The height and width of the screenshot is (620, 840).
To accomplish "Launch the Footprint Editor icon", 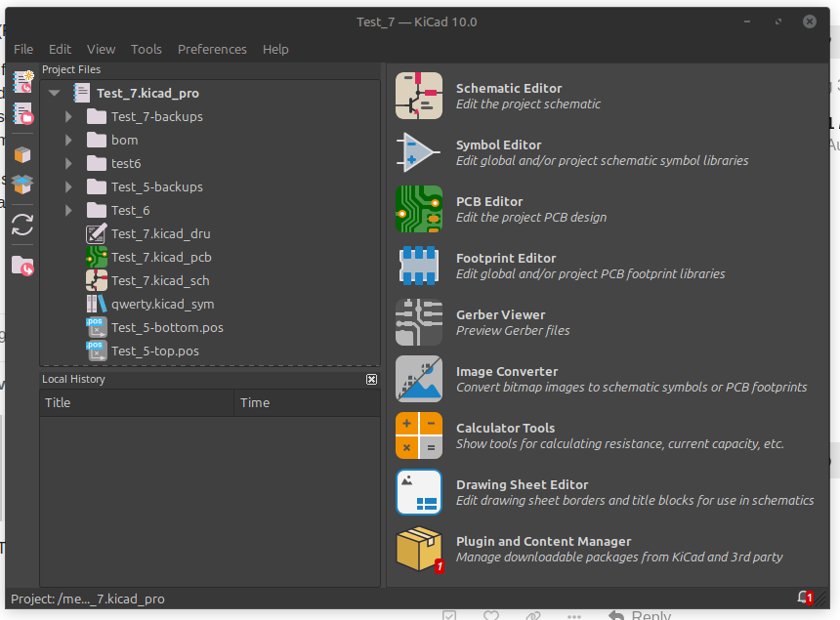I will point(419,266).
